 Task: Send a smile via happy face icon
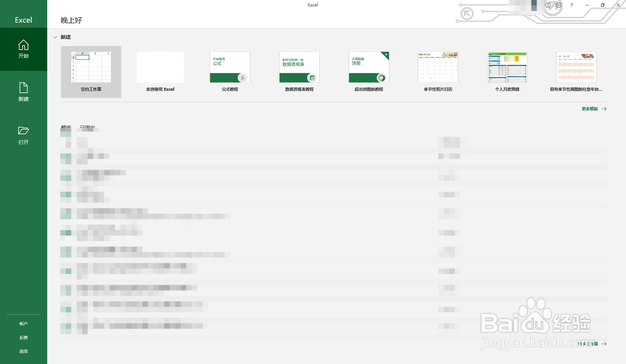coord(548,5)
